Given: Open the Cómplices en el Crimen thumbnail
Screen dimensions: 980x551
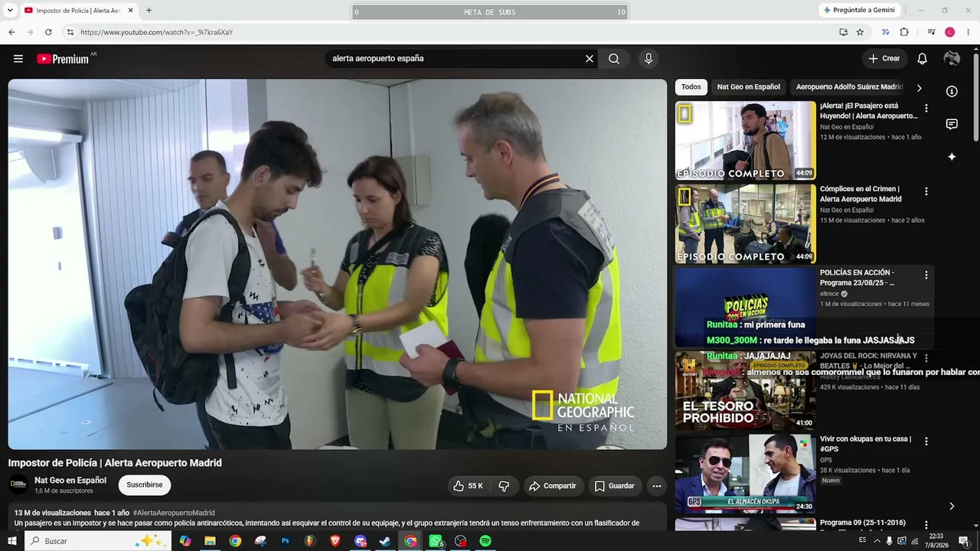Looking at the screenshot, I should coord(746,224).
